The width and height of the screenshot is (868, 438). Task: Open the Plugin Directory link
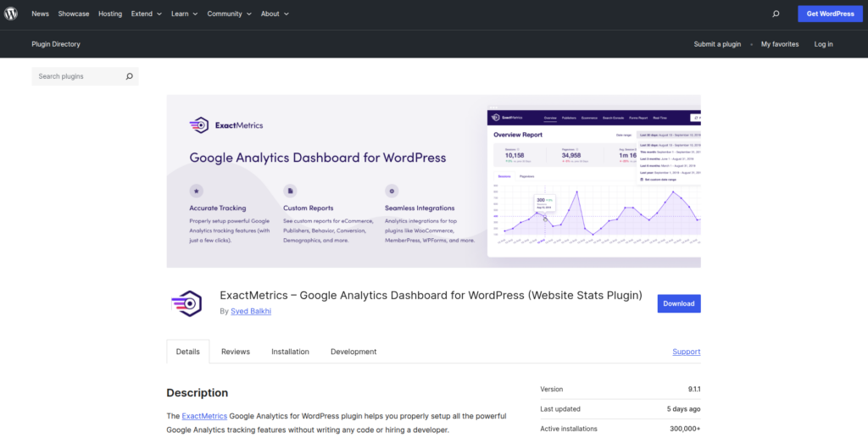(x=56, y=44)
